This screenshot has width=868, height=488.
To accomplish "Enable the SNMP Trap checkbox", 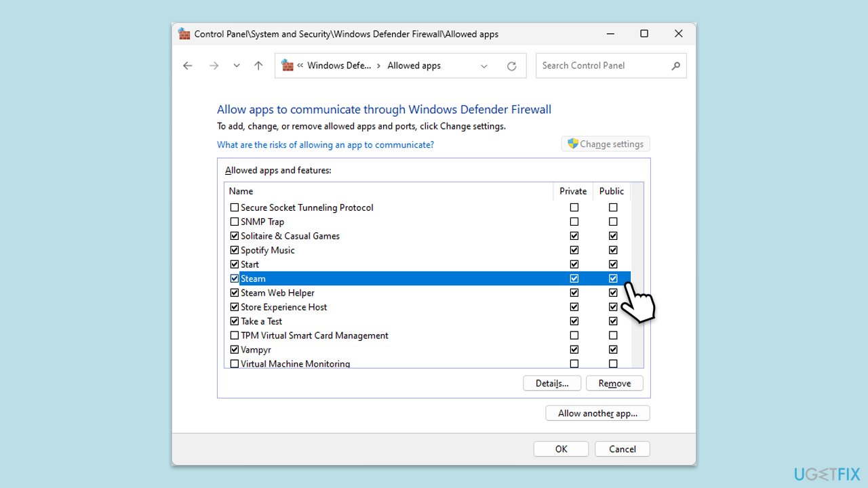I will (x=235, y=222).
